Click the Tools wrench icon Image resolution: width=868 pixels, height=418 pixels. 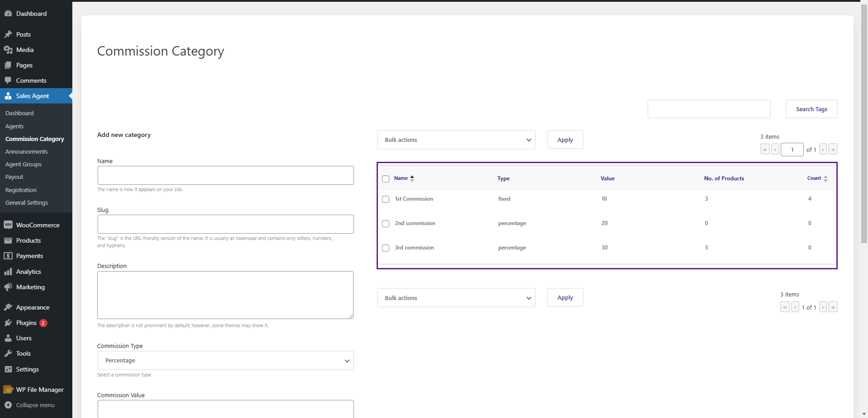point(8,353)
